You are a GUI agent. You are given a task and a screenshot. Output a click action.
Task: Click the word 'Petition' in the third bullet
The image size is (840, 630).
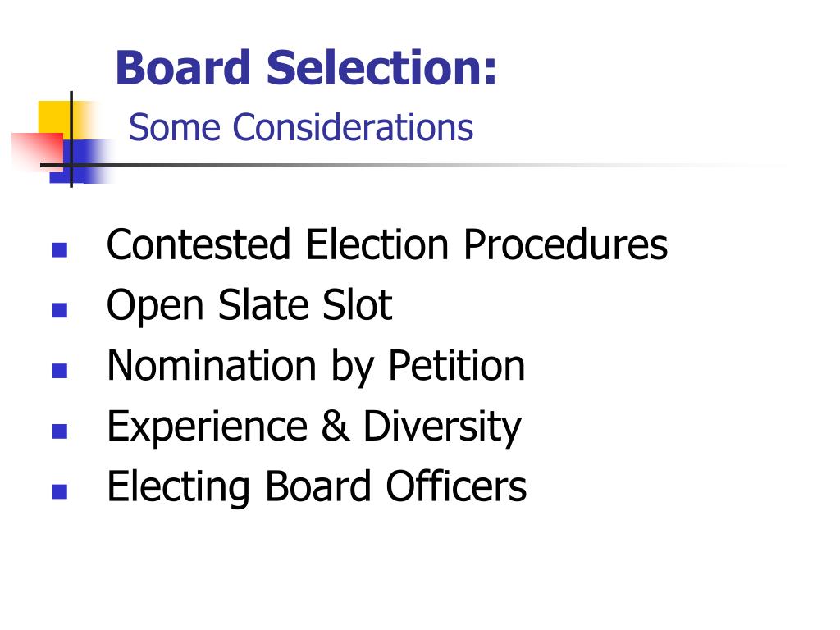coord(456,367)
